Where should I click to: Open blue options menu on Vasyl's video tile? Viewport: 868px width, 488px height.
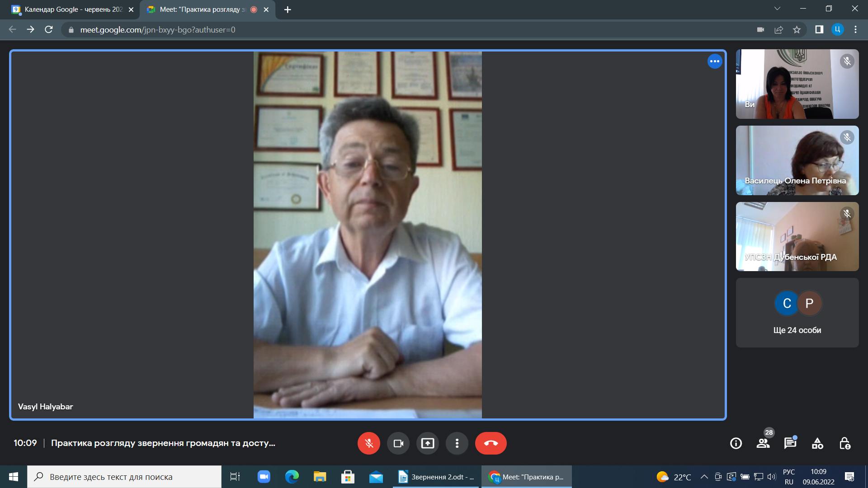pos(715,61)
